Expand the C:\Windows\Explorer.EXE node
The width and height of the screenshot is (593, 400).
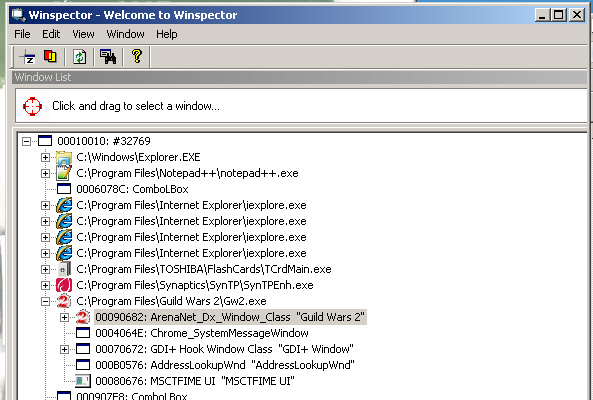pyautogui.click(x=45, y=157)
